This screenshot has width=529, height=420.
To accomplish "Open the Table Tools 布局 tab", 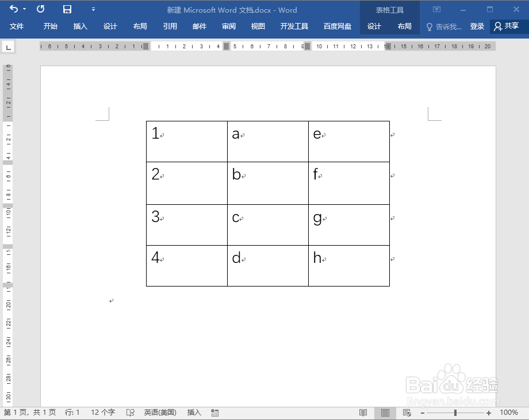I will coord(405,26).
